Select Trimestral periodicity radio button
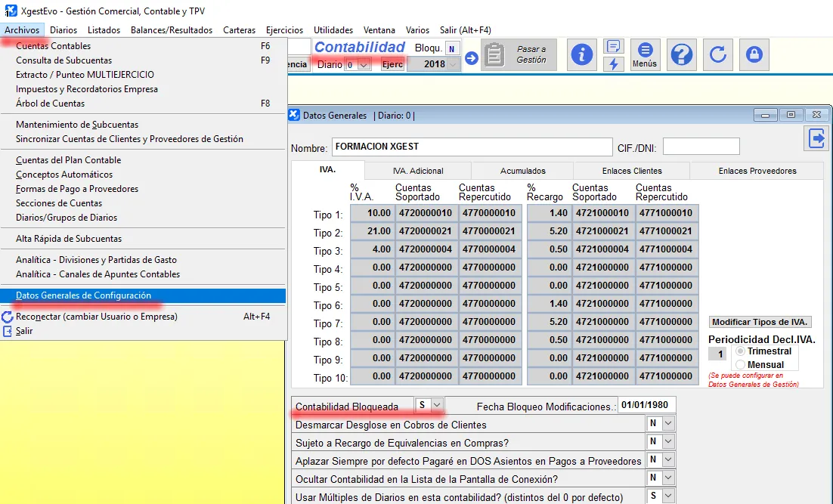 click(741, 351)
